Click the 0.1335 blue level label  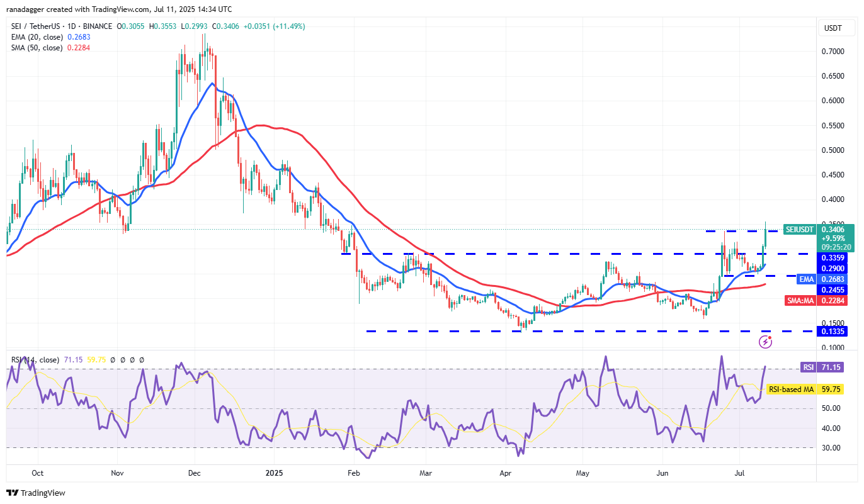[832, 331]
